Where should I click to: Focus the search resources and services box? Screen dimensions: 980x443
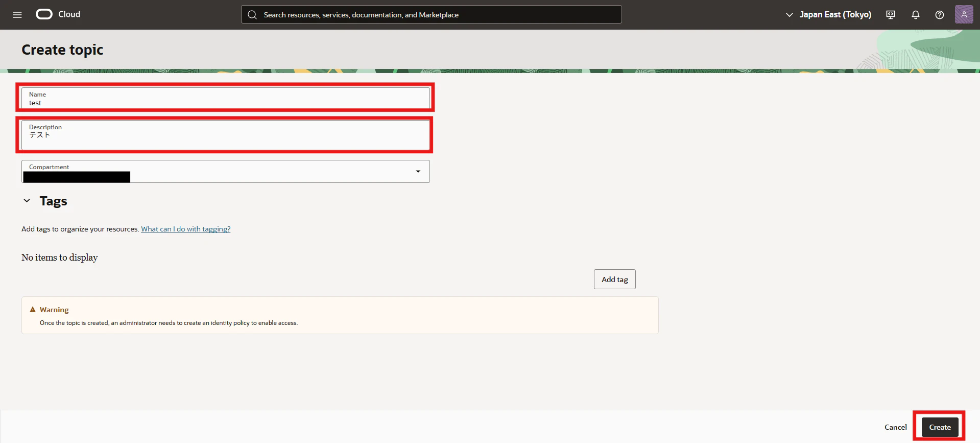click(x=432, y=14)
